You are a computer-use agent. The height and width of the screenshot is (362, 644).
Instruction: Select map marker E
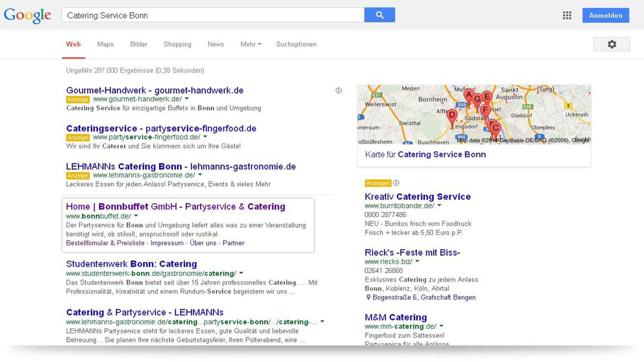[487, 97]
